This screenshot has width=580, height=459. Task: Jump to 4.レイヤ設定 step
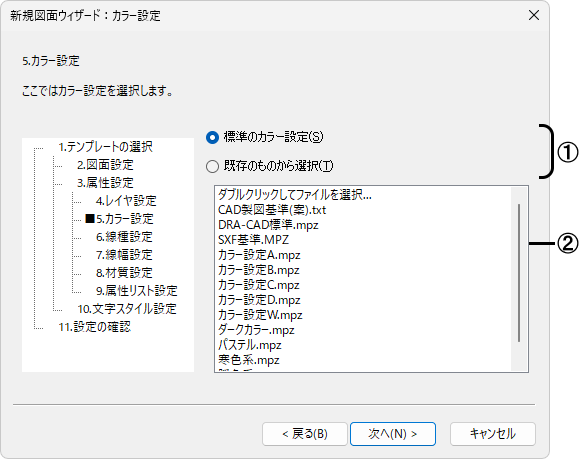(x=126, y=201)
